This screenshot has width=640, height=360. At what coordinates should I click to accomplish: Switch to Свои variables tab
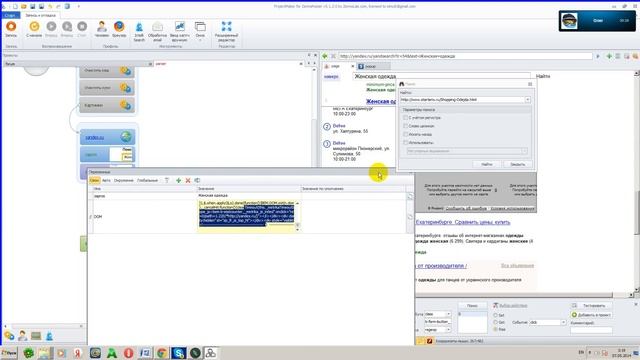(94, 180)
